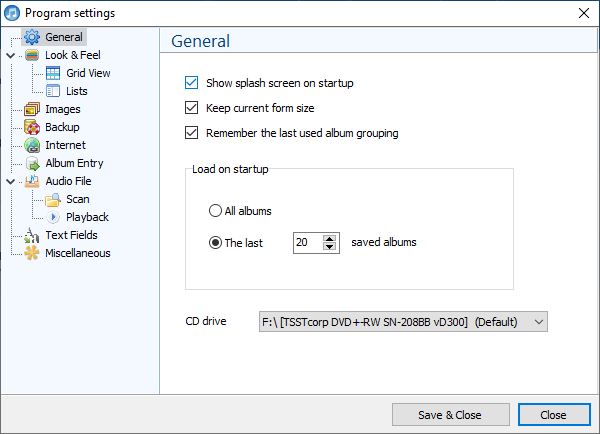
Task: Open the Playback settings icon
Action: click(x=53, y=217)
